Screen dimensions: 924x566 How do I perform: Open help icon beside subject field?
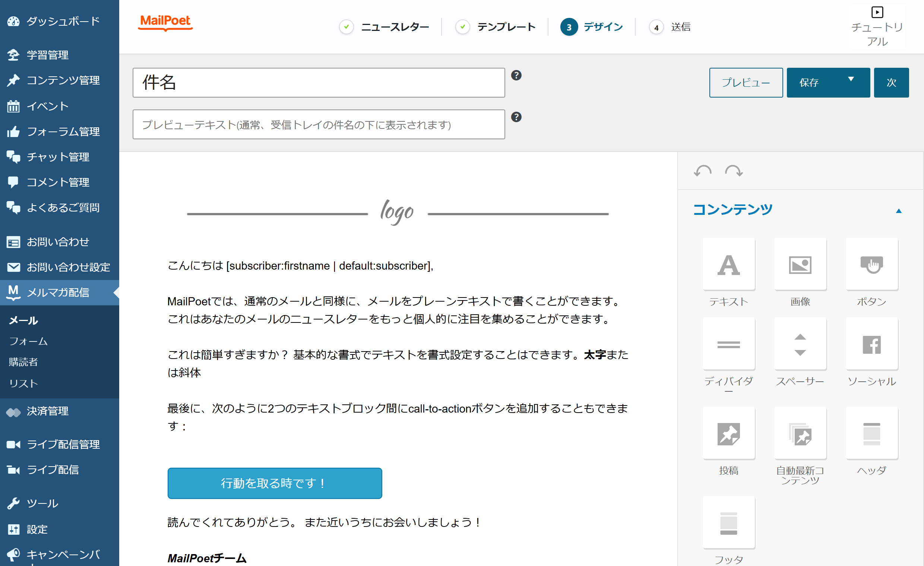click(516, 75)
